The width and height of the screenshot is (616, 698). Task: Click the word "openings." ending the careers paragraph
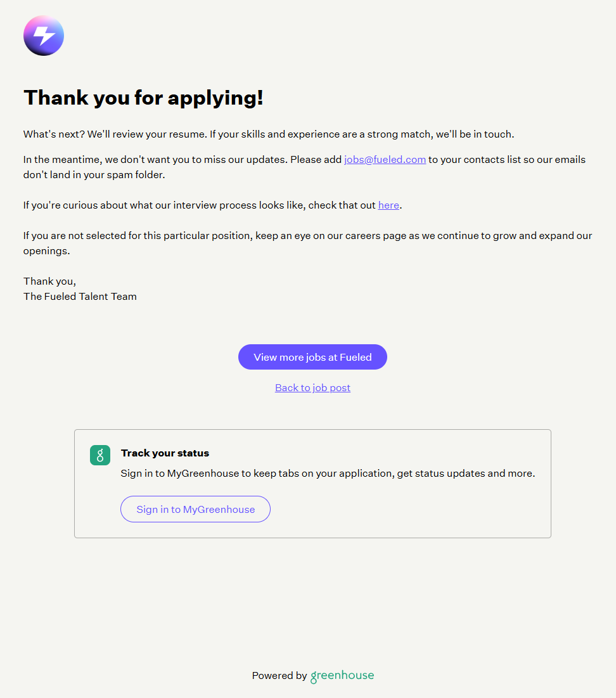46,251
